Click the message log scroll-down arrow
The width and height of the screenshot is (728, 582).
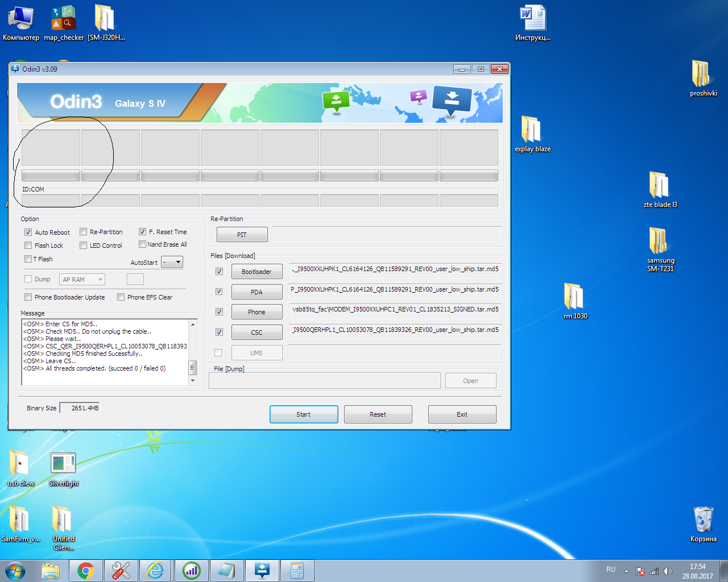(x=193, y=381)
